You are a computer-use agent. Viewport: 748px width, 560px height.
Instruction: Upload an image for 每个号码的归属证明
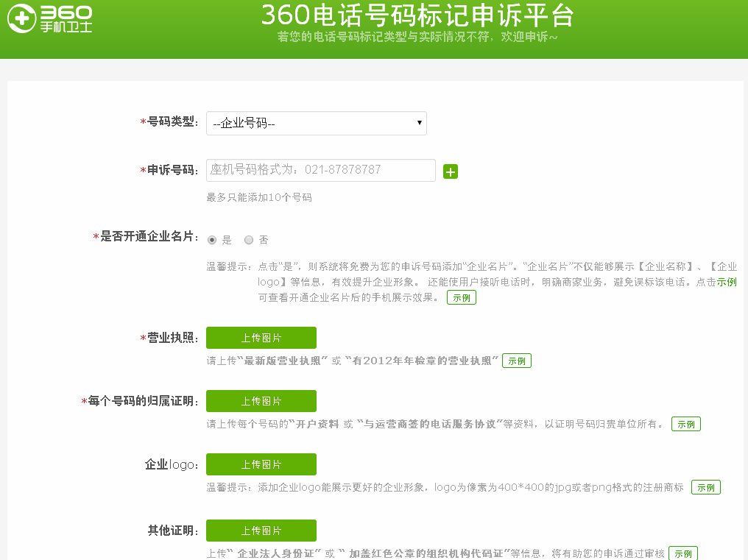click(261, 401)
